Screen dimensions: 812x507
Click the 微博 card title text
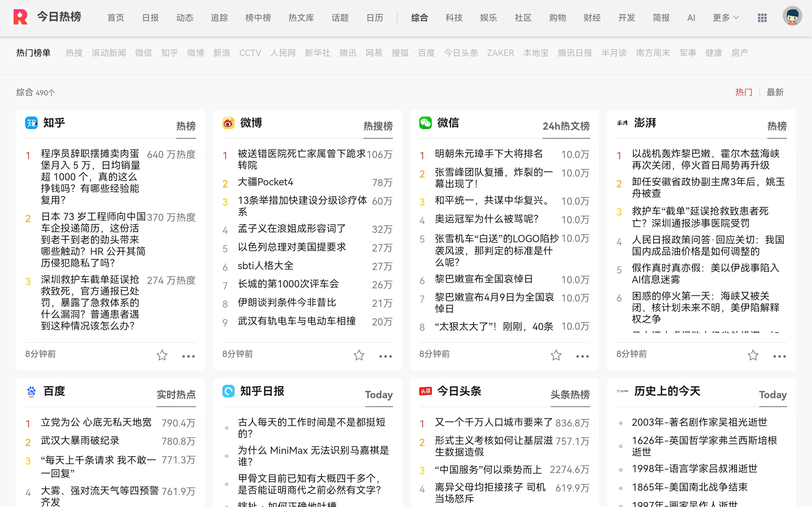(x=251, y=123)
